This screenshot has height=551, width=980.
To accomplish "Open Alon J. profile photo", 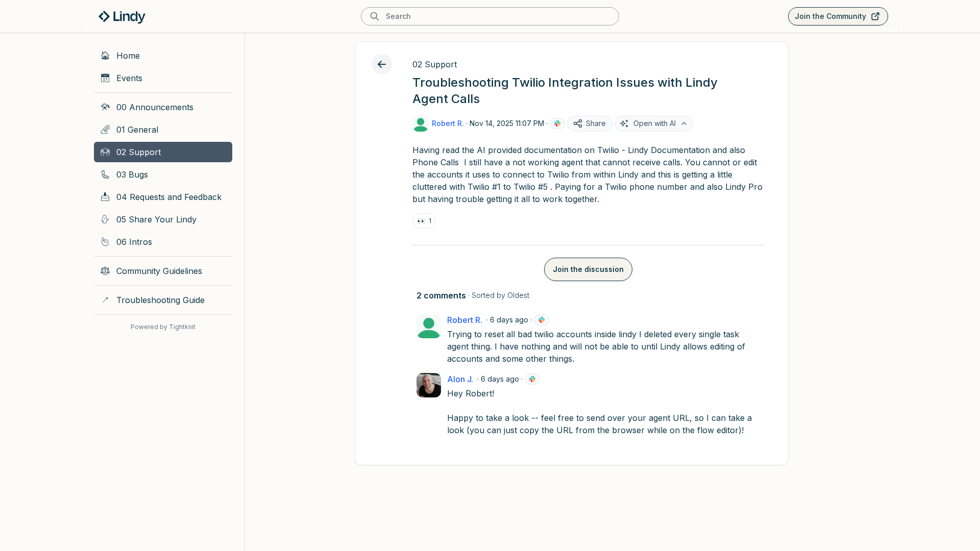I will pyautogui.click(x=428, y=385).
